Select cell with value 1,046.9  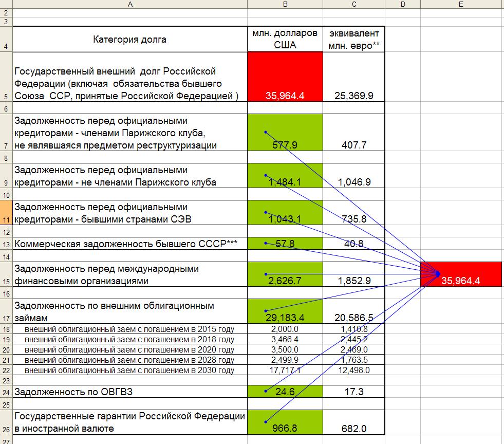tap(354, 176)
